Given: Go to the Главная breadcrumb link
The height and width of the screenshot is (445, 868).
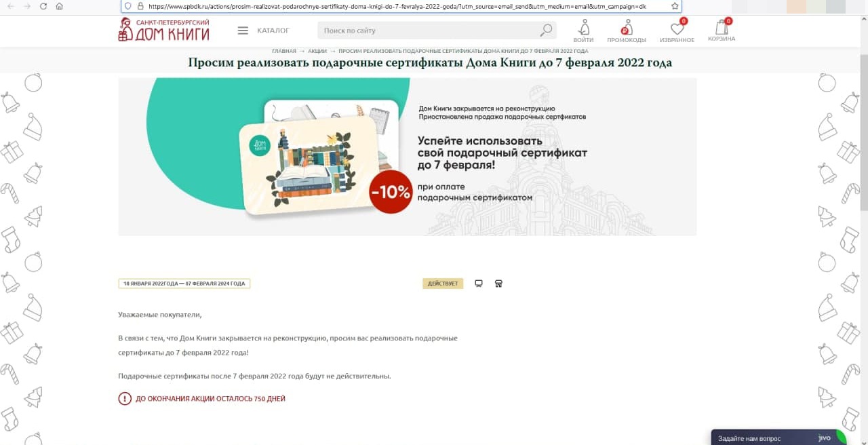Looking at the screenshot, I should click(x=284, y=51).
